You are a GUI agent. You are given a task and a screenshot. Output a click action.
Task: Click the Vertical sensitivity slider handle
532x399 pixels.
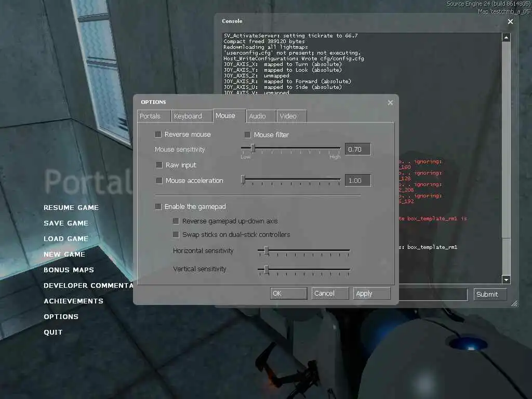[x=267, y=270]
